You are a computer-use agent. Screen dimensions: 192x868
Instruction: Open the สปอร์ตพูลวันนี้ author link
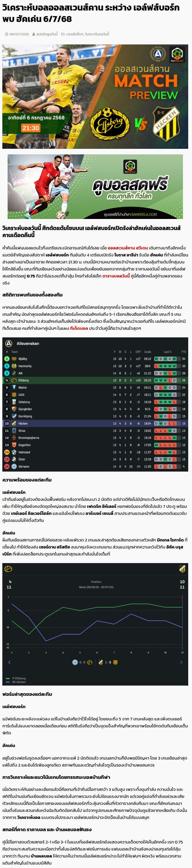tap(47, 34)
